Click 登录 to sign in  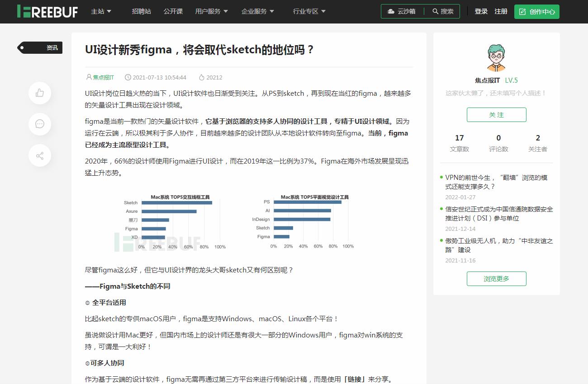481,11
